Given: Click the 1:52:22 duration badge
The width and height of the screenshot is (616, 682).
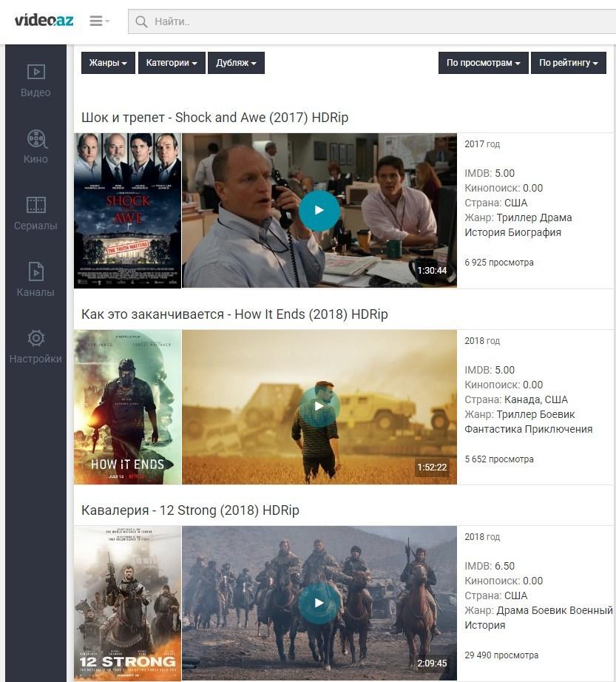Looking at the screenshot, I should click(432, 467).
